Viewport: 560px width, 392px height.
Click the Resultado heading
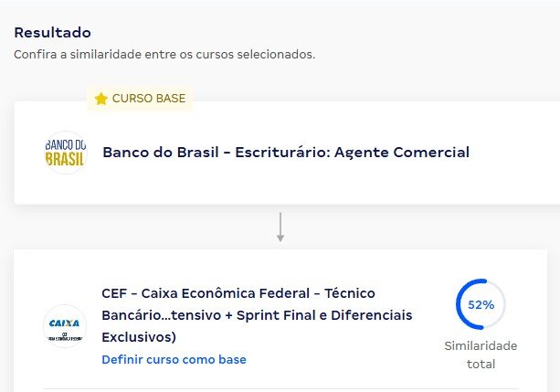coord(52,33)
